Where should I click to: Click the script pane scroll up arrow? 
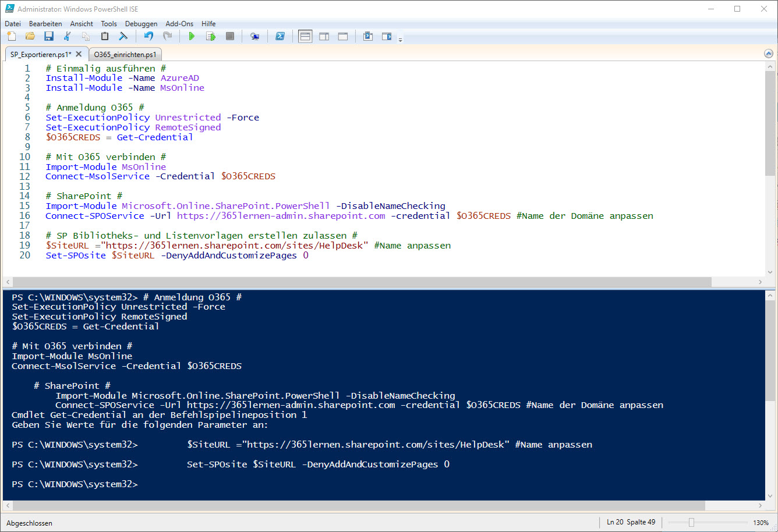770,66
